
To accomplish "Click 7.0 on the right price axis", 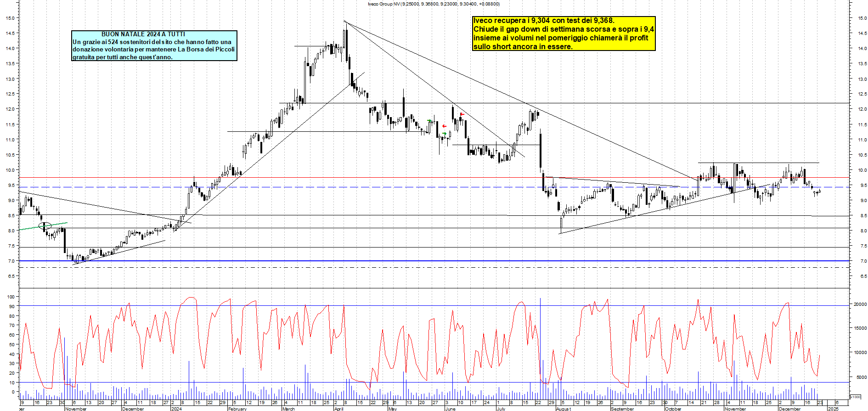I will coord(863,261).
